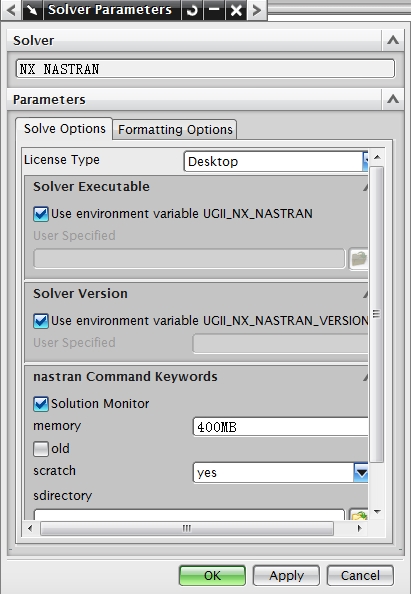Click the scroll down arrow of options panel
Viewport: 411px width, 594px height.
pos(377,512)
